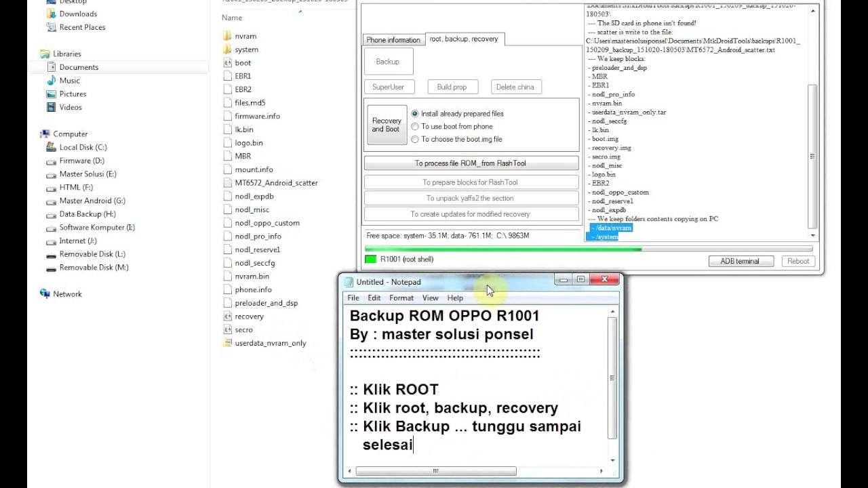868x488 pixels.
Task: Click the Notepad title bar icon
Action: [349, 282]
